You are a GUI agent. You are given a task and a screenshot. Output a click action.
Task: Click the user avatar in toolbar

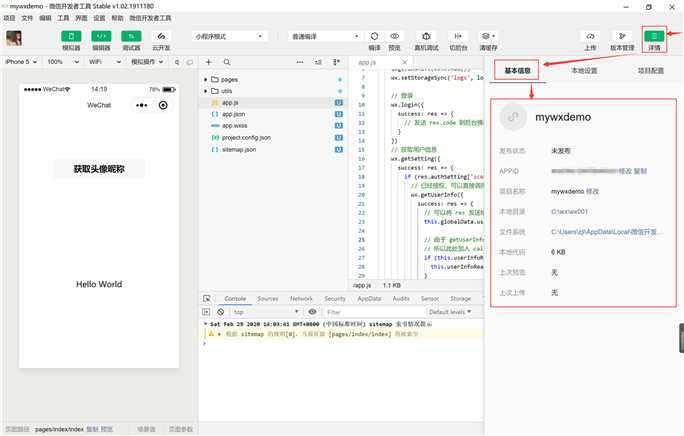pyautogui.click(x=14, y=38)
